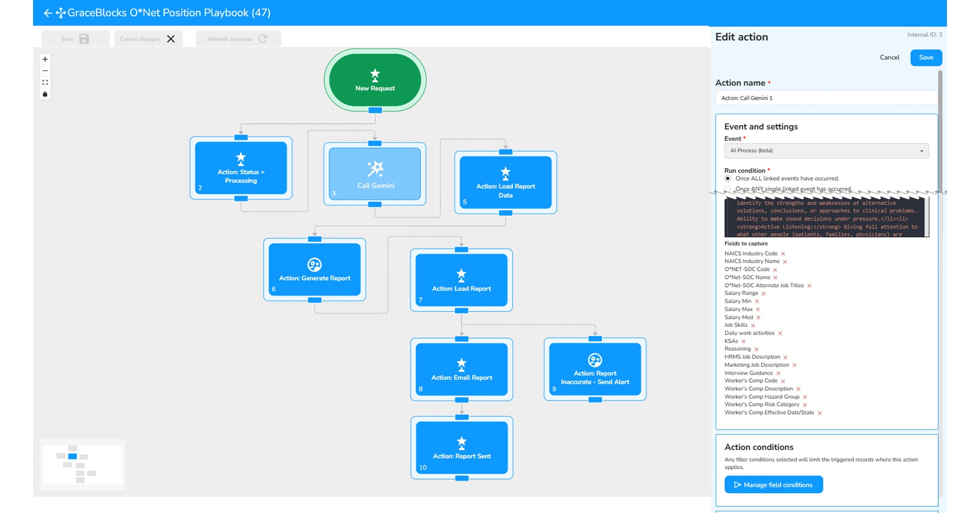Click the mini-map overview panel
This screenshot has width=980, height=513.
tap(82, 465)
